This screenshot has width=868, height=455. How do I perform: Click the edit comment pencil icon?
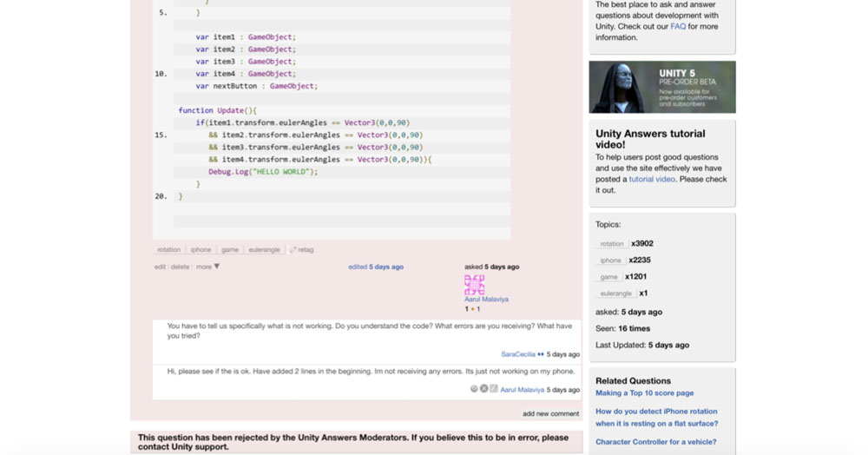pos(493,389)
